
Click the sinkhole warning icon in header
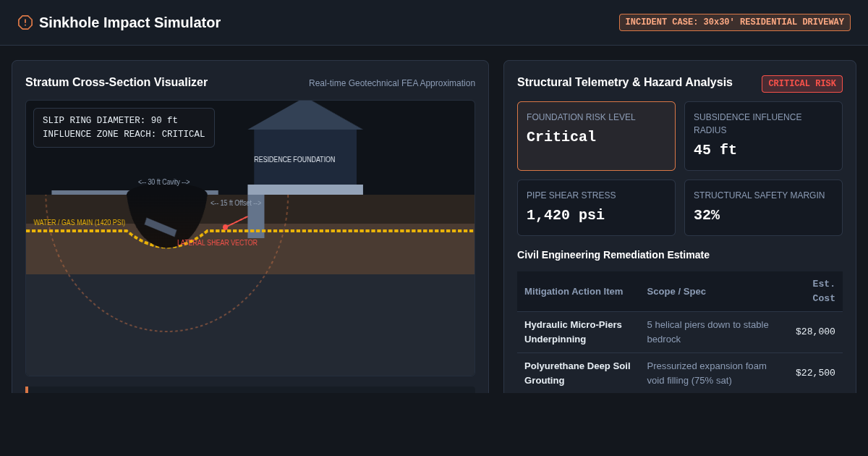(25, 22)
